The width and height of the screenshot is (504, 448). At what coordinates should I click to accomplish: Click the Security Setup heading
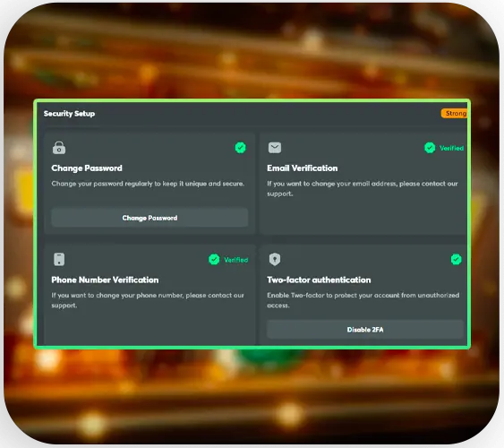pyautogui.click(x=69, y=114)
